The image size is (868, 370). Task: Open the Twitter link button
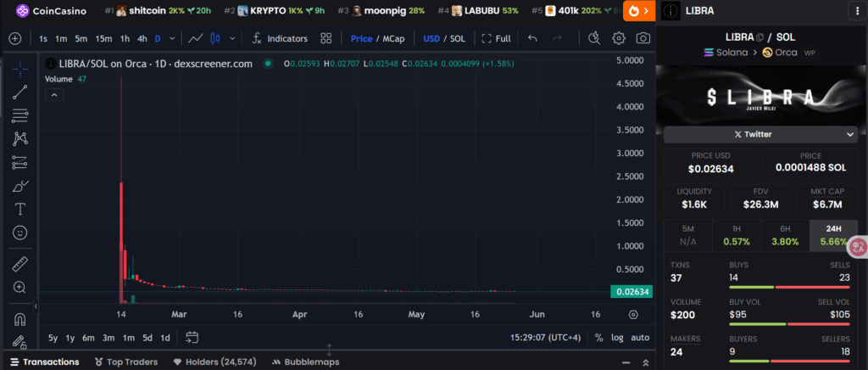(x=753, y=134)
